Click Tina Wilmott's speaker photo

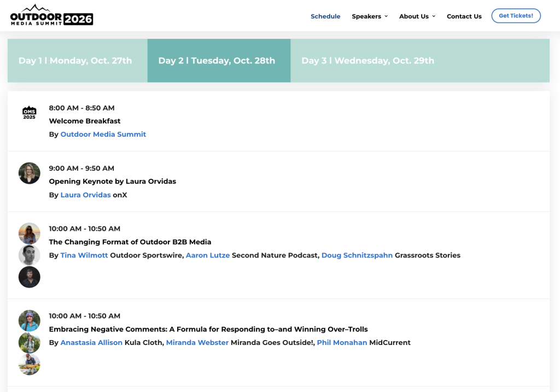(30, 233)
